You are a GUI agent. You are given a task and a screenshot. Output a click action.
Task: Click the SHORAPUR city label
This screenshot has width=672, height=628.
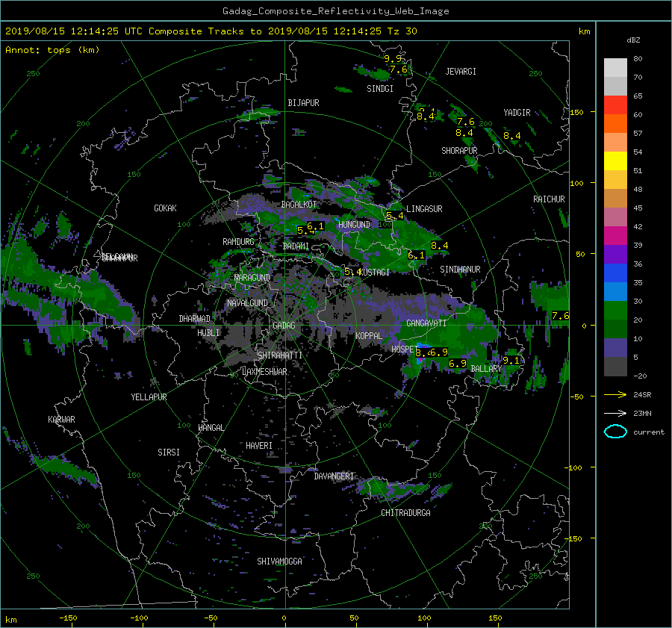coord(459,151)
